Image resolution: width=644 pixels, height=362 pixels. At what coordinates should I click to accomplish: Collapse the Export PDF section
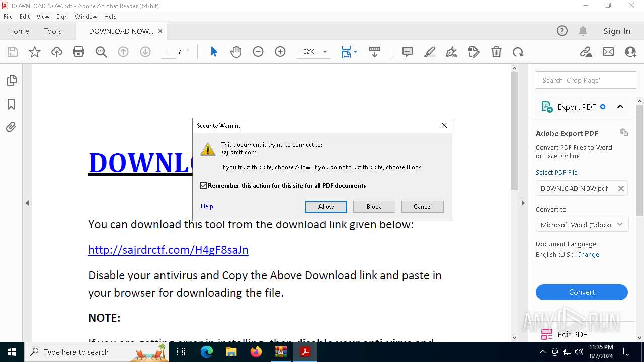click(620, 107)
